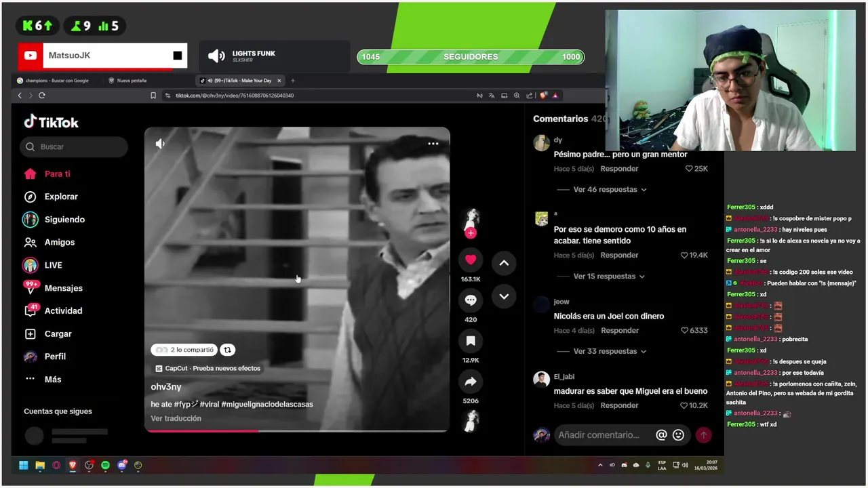Reload the page with the refresh icon
The width and height of the screenshot is (868, 488).
[x=42, y=96]
